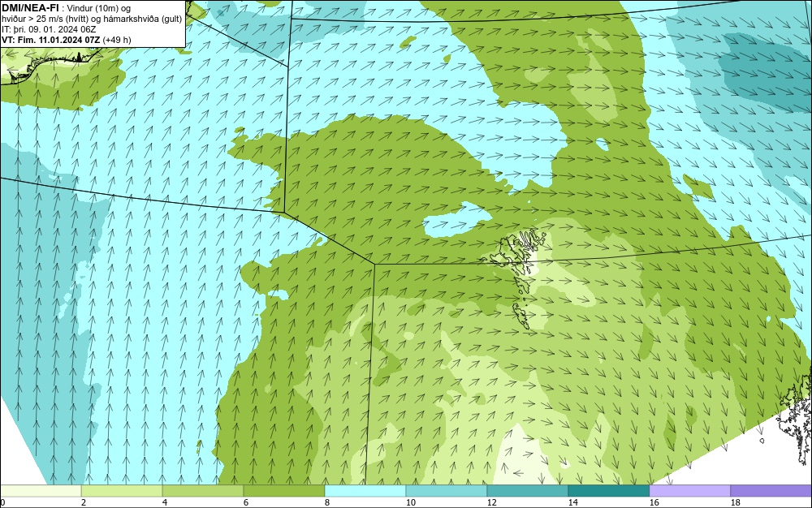Click the legend scale label '16'
Viewport: 812px width, 508px height.
(654, 502)
